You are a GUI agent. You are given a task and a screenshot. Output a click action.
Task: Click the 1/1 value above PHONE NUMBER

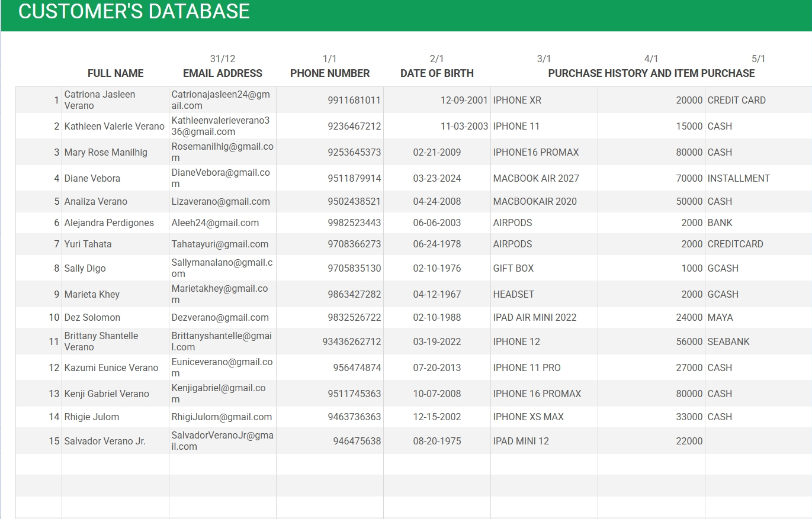(x=330, y=59)
